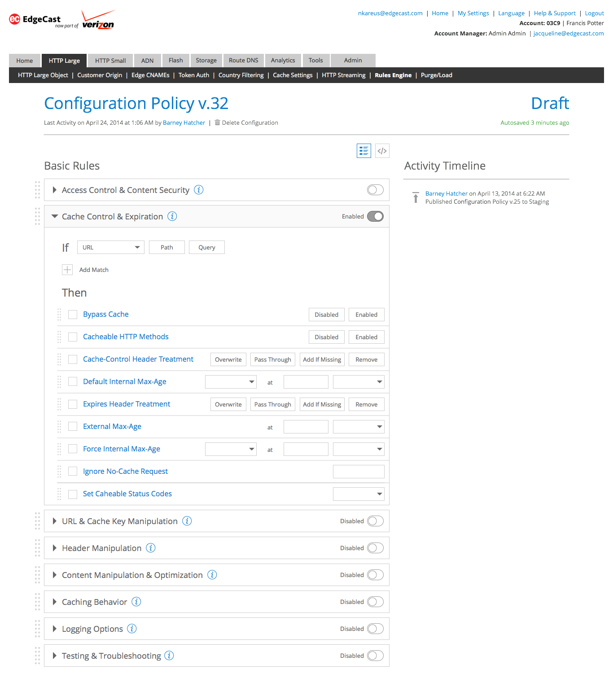Image resolution: width=613 pixels, height=700 pixels.
Task: Expand Caching Behavior section
Action: coord(54,602)
